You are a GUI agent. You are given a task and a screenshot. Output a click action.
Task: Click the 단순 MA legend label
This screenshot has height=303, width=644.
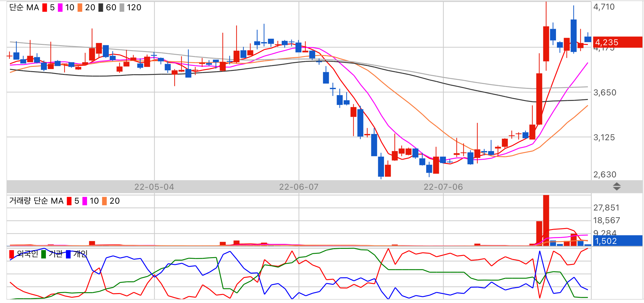[24, 7]
